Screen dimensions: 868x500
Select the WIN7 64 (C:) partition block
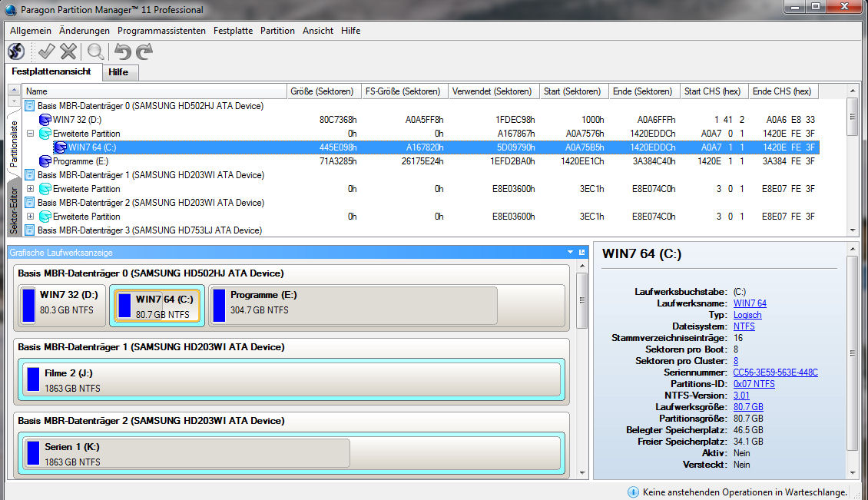pos(157,306)
